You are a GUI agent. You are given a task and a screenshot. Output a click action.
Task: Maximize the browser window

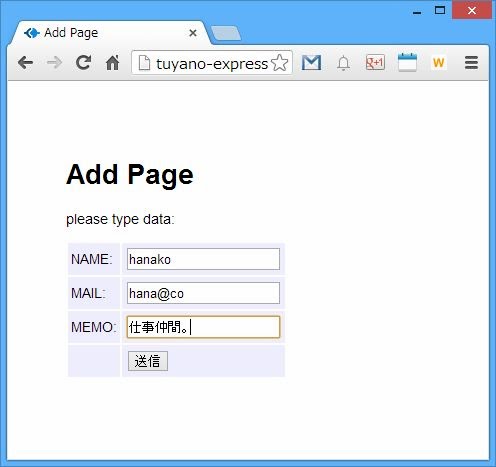[440, 10]
